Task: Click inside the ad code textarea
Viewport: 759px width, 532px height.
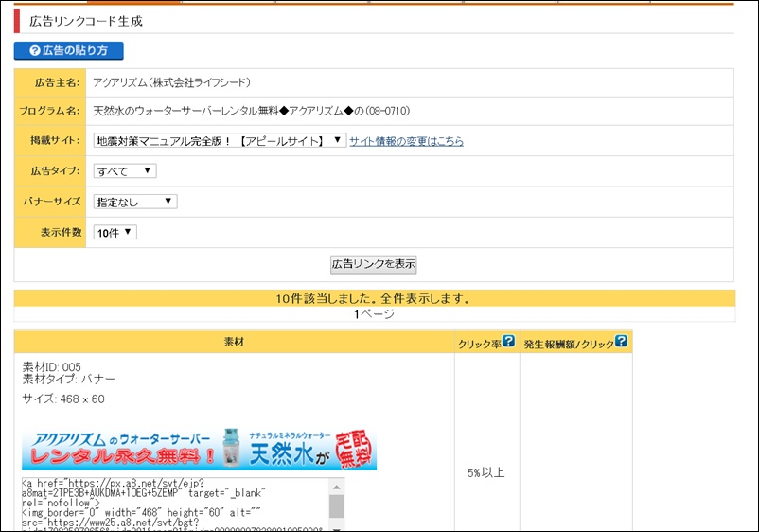Action: pyautogui.click(x=175, y=505)
